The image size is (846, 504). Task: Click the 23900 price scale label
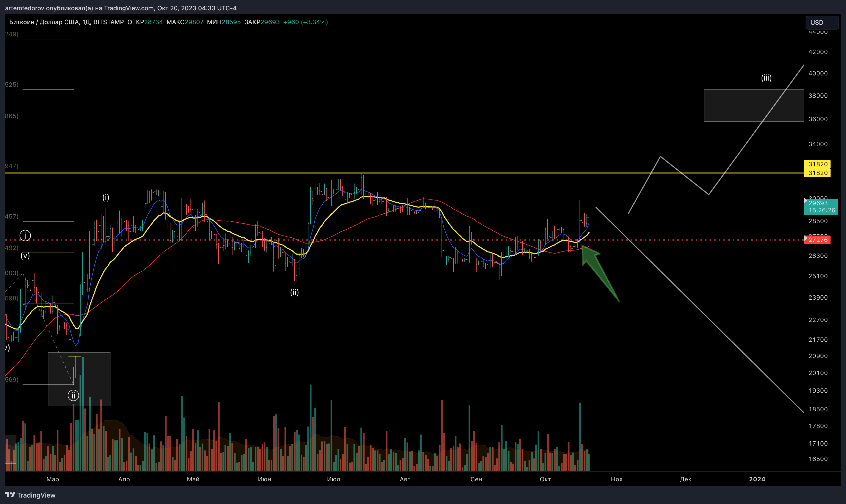pos(818,298)
